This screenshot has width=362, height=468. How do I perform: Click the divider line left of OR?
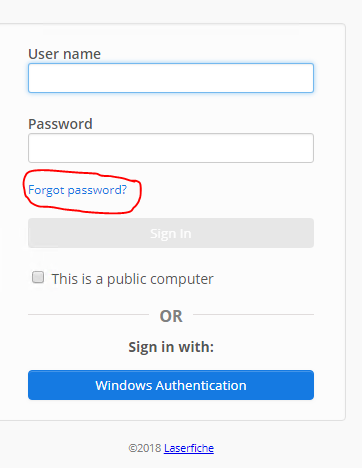pos(88,314)
